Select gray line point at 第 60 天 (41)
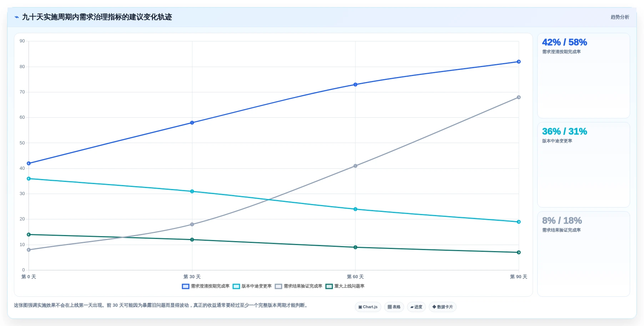 [x=355, y=166]
